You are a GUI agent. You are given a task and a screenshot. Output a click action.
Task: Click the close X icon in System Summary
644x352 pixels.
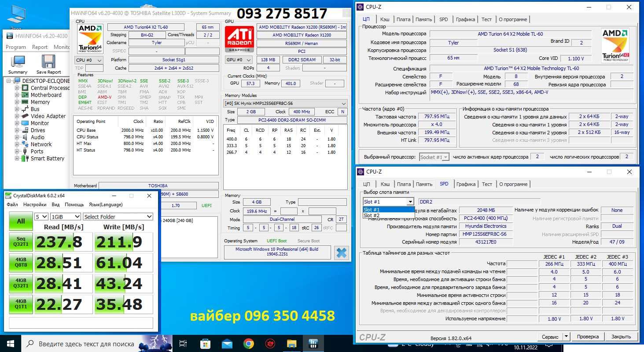coord(341,252)
